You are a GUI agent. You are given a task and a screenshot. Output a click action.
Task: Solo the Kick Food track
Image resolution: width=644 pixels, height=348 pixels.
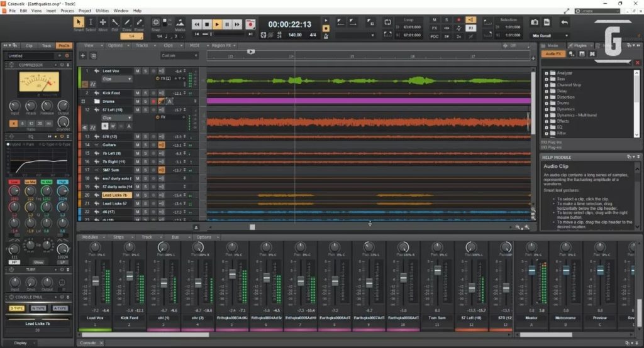pyautogui.click(x=145, y=93)
